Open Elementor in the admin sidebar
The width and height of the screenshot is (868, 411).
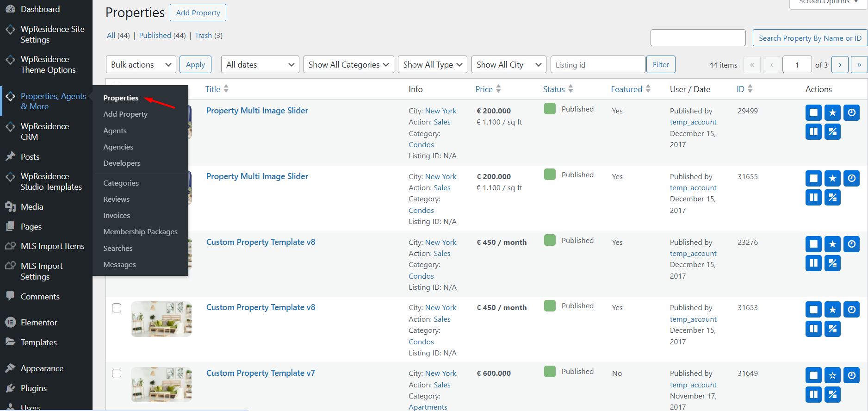(x=39, y=323)
